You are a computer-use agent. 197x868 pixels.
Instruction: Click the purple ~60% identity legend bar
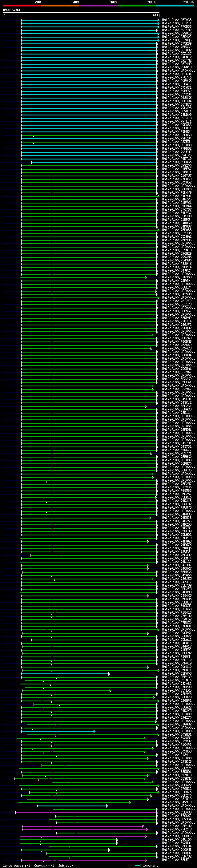pyautogui.click(x=99, y=6)
